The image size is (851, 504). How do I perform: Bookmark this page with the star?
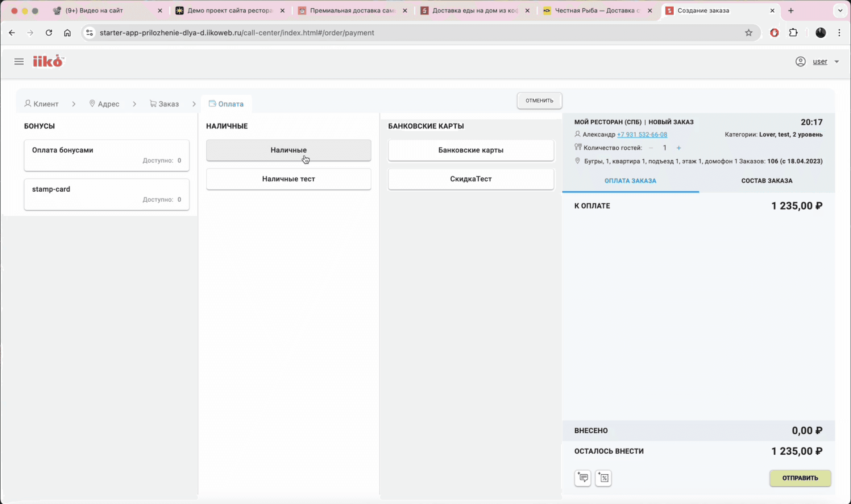pyautogui.click(x=748, y=33)
